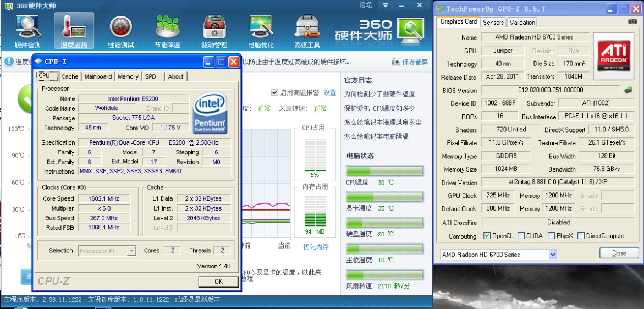Click the GPU-Z title bar icon
Viewport: 644px width, 309px height.
440,9
